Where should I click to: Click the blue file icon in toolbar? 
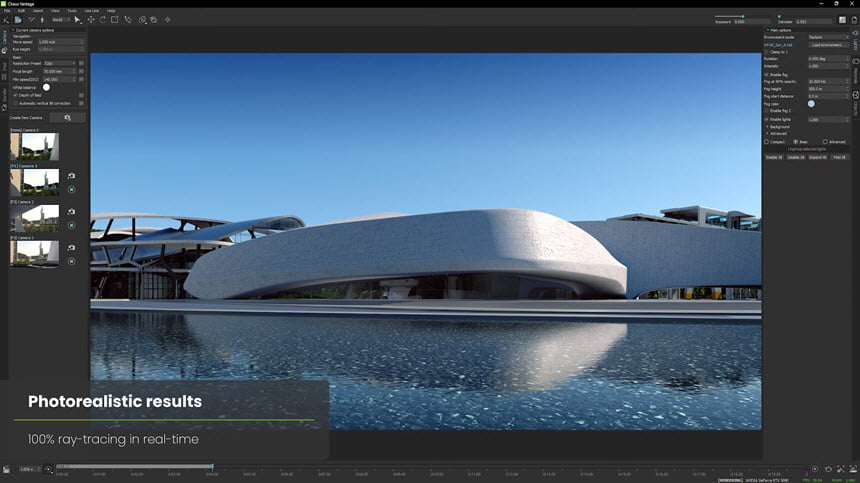[18, 20]
